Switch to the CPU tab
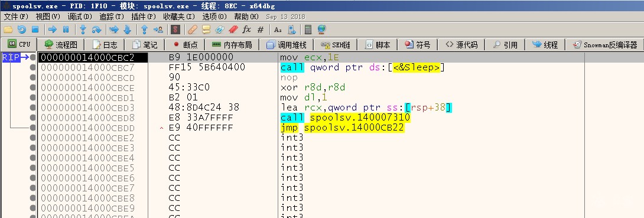Viewport: 644px width, 218px height. (19, 45)
